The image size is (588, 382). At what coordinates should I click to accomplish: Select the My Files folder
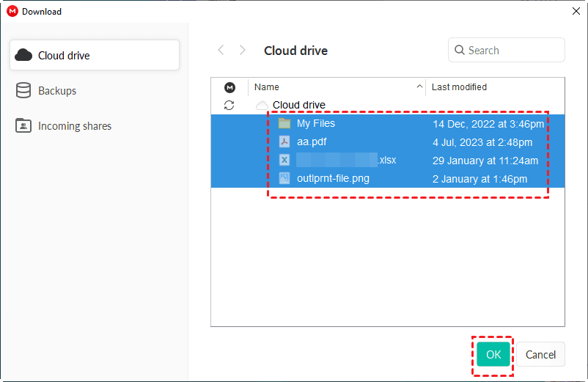[315, 123]
